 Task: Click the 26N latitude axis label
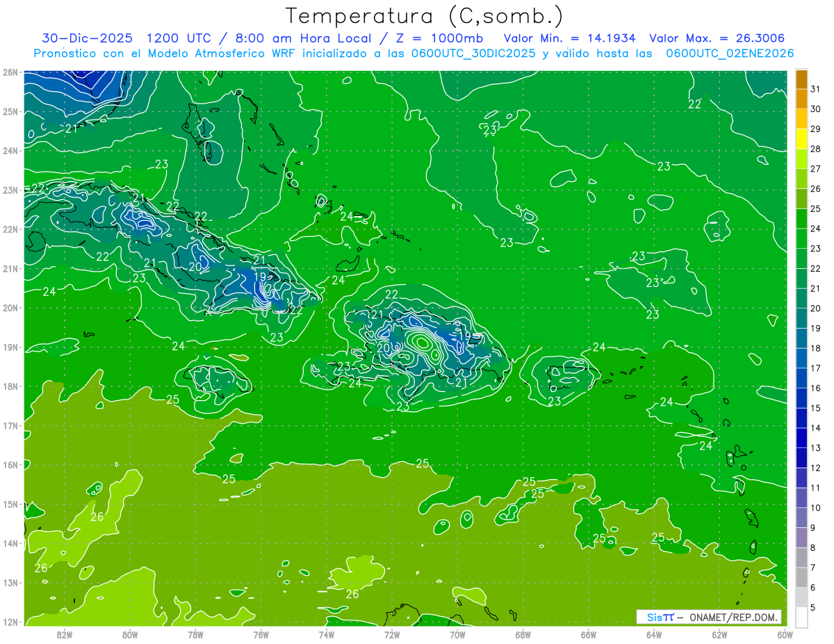tap(10, 72)
